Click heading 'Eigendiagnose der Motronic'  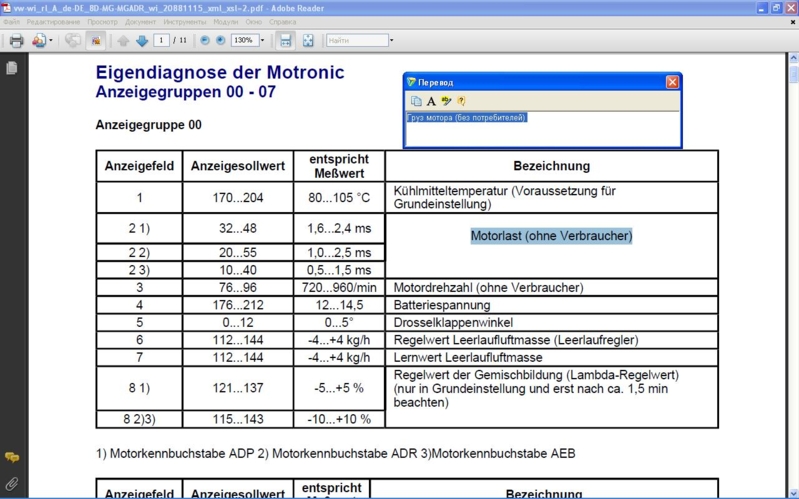click(x=220, y=72)
